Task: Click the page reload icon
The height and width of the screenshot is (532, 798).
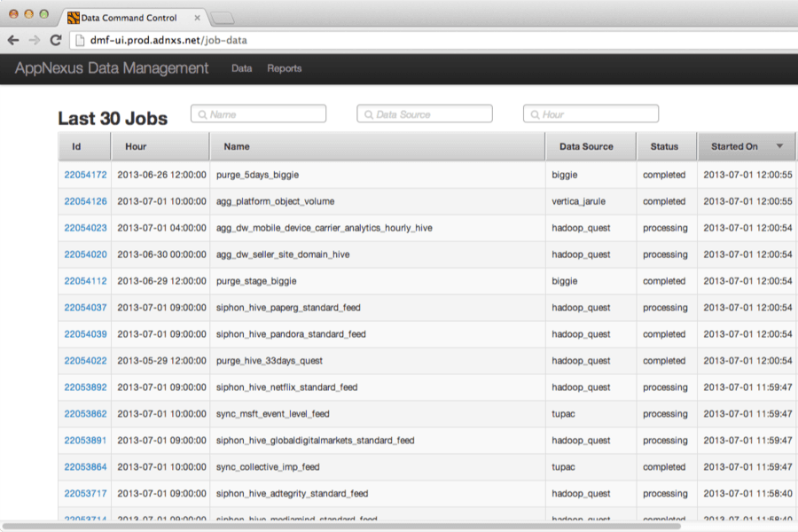Action: click(x=57, y=40)
